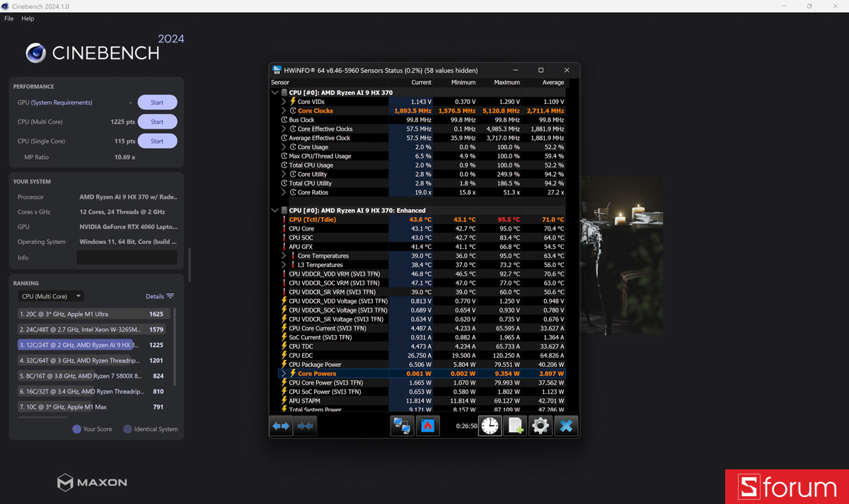The image size is (849, 504).
Task: Toggle the Identical System legend dot
Action: (x=128, y=429)
